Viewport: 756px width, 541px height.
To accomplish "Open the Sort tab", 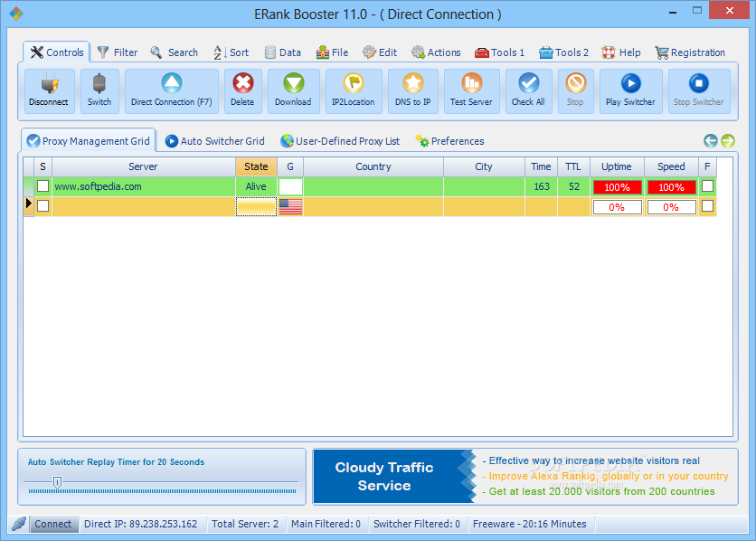I will pyautogui.click(x=231, y=52).
